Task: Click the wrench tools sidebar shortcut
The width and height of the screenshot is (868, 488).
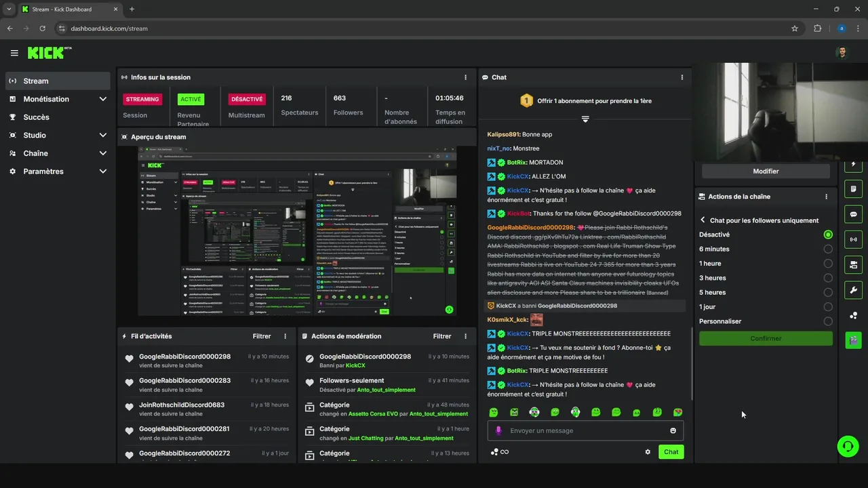Action: [853, 289]
